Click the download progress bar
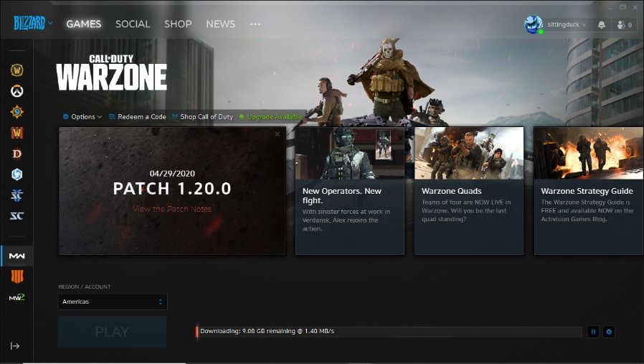 [x=389, y=332]
